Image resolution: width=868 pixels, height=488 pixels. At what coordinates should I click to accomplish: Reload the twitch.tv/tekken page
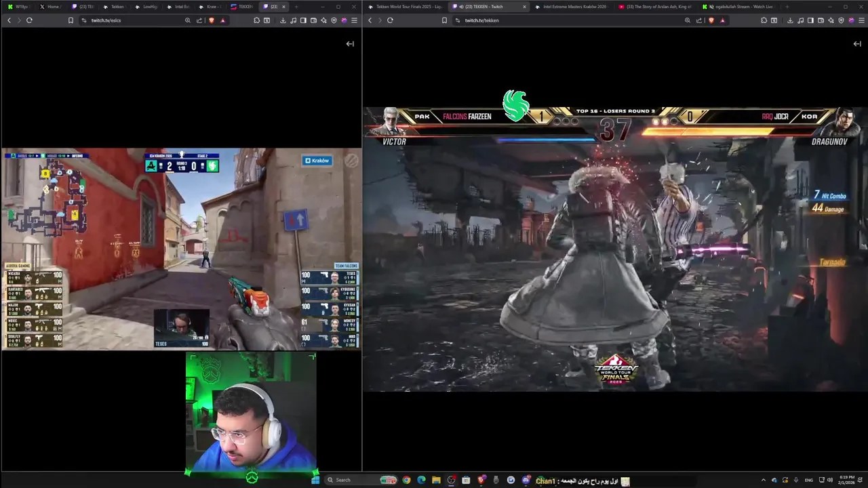pyautogui.click(x=390, y=20)
